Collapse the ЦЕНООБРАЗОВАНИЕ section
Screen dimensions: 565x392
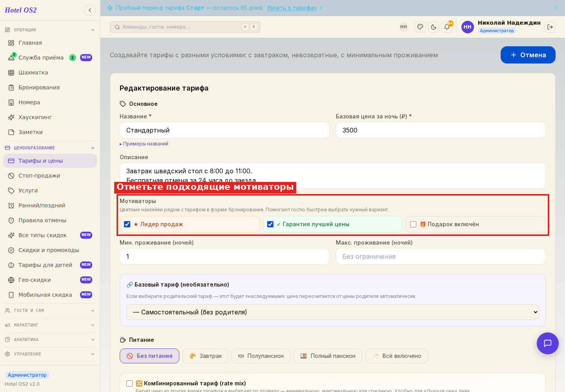point(50,148)
